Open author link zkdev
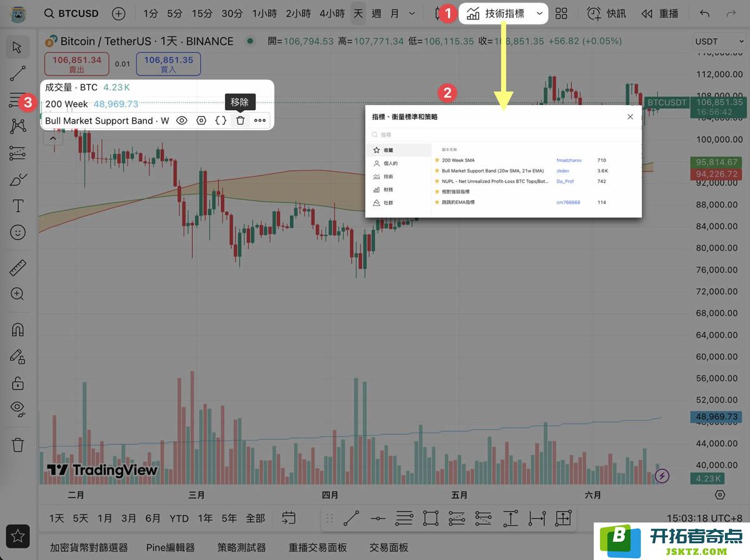The height and width of the screenshot is (560, 750). tap(563, 171)
